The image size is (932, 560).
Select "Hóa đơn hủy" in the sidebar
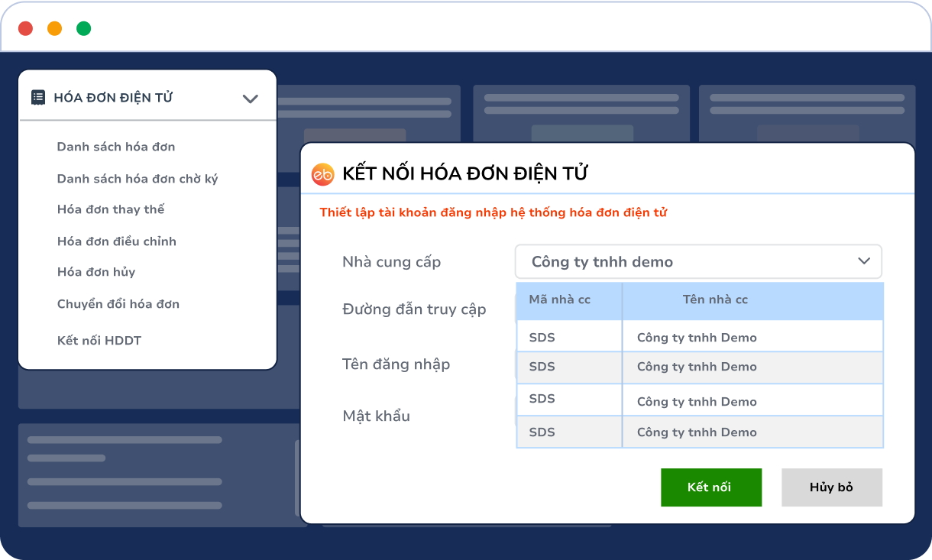click(x=97, y=272)
